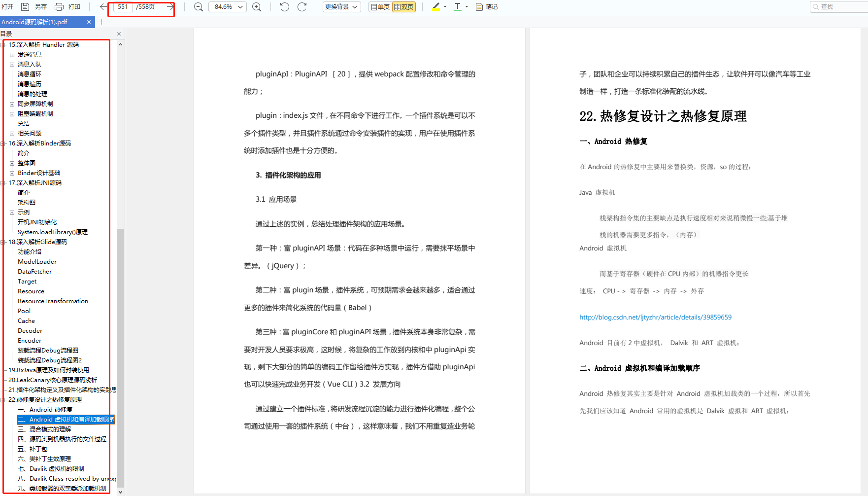Expand the 阻塞唤醒机制 outline node
Image resolution: width=868 pixels, height=496 pixels.
point(12,114)
